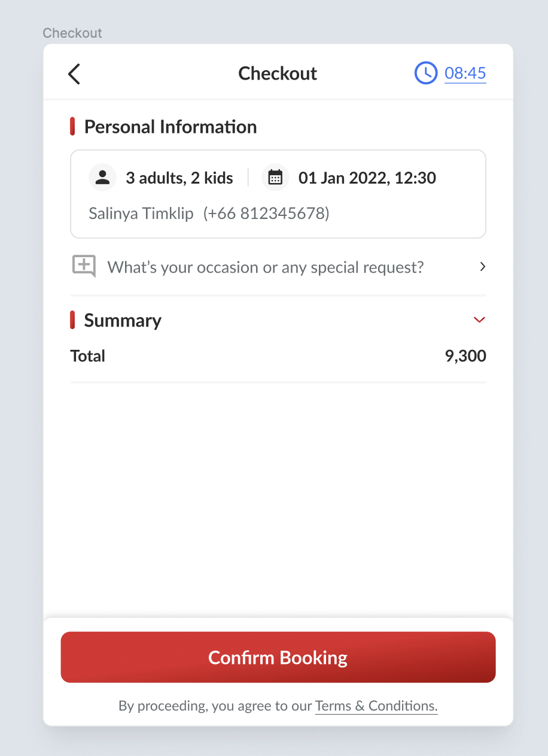Click the 08:45 countdown timer link
This screenshot has width=548, height=756.
(465, 74)
